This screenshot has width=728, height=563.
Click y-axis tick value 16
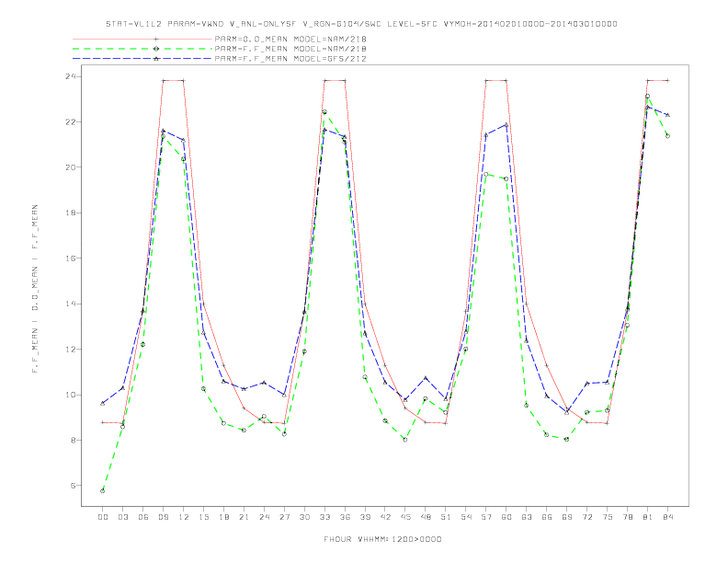tap(70, 259)
